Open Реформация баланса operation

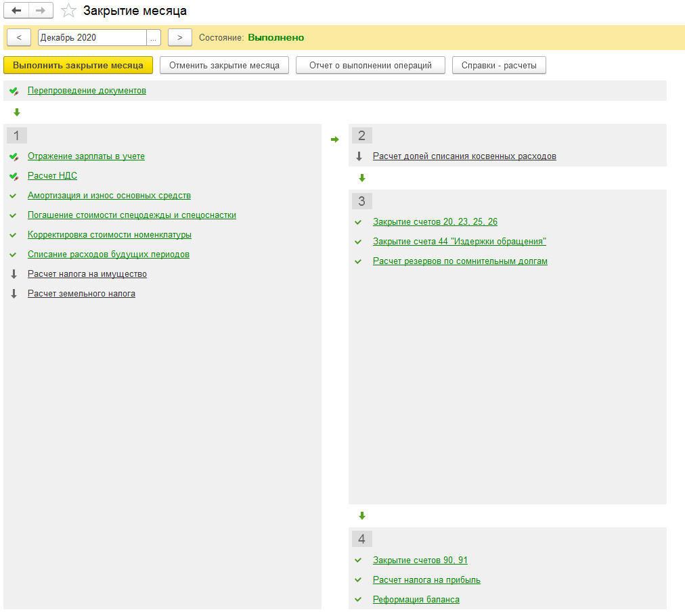(x=416, y=600)
